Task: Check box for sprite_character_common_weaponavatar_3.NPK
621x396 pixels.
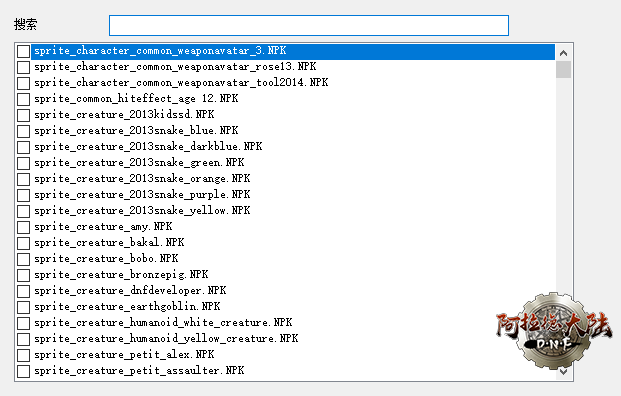Action: [23, 51]
